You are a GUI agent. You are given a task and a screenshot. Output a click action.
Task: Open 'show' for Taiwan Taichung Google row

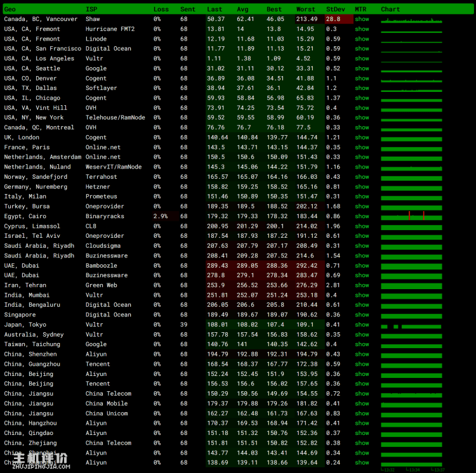pyautogui.click(x=362, y=344)
